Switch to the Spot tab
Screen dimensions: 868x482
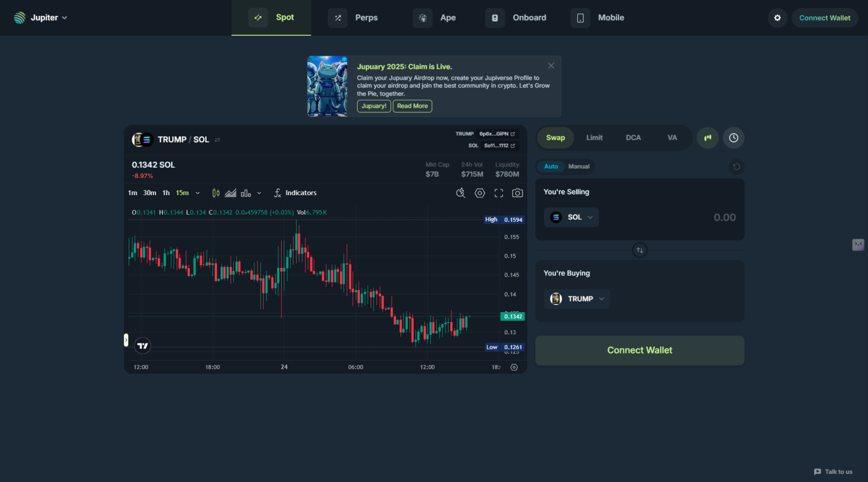coord(271,18)
